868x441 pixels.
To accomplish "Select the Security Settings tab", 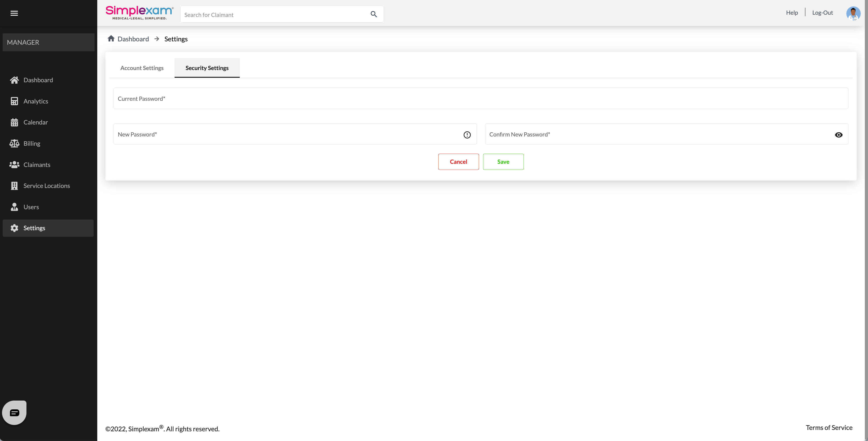I will [x=207, y=68].
